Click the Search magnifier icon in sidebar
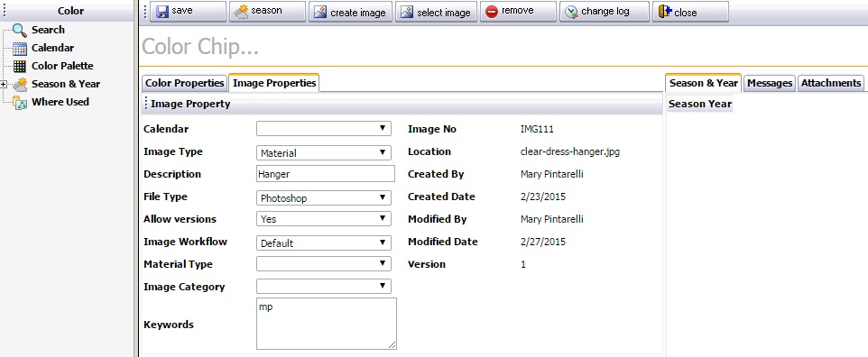Screen dimensions: 868x357 tap(19, 30)
